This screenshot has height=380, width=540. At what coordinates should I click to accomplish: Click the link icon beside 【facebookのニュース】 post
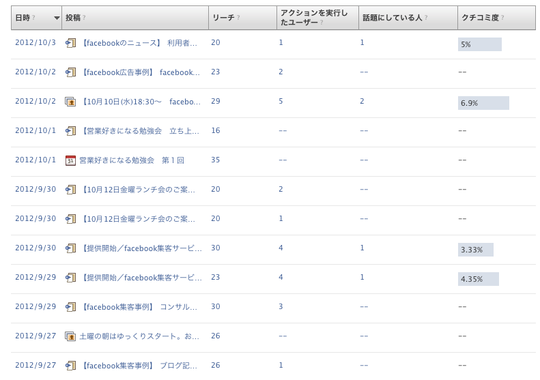tap(71, 43)
